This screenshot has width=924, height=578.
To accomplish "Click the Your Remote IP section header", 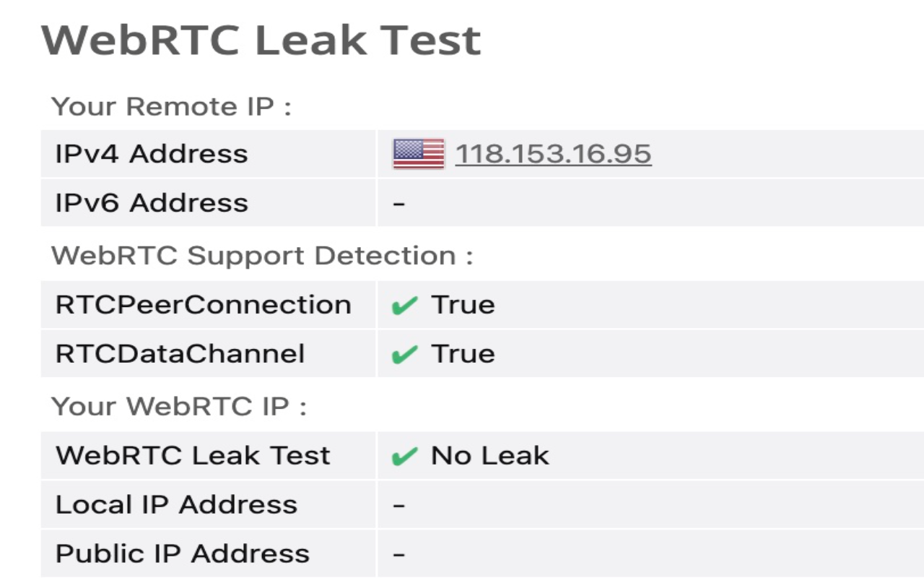I will coord(171,107).
